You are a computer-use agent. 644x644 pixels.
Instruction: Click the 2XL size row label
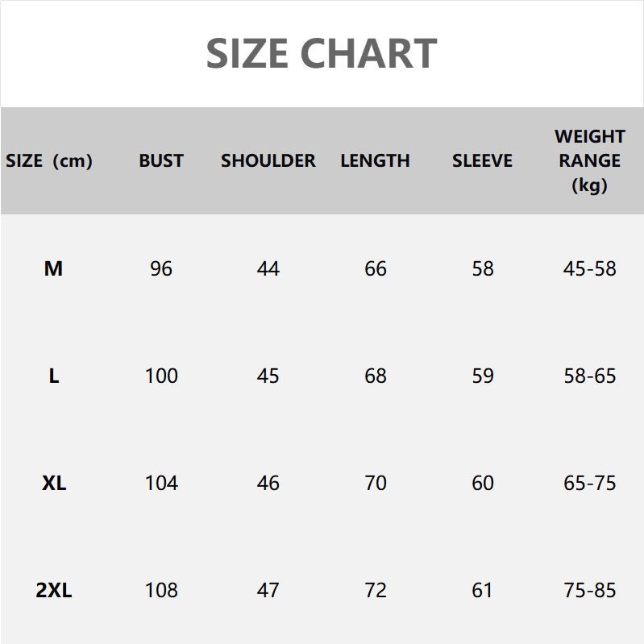54,590
